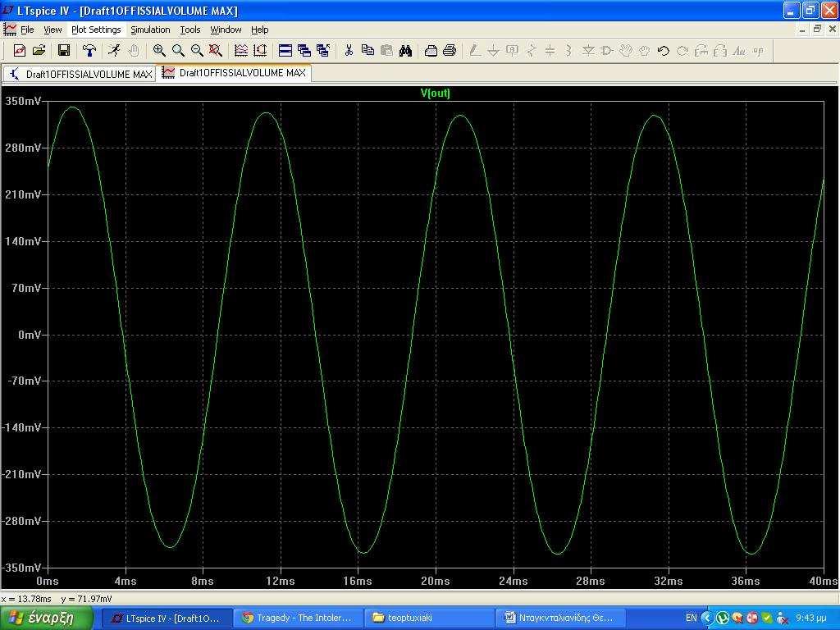This screenshot has width=840, height=630.
Task: Click the Diode icon
Action: 588,51
